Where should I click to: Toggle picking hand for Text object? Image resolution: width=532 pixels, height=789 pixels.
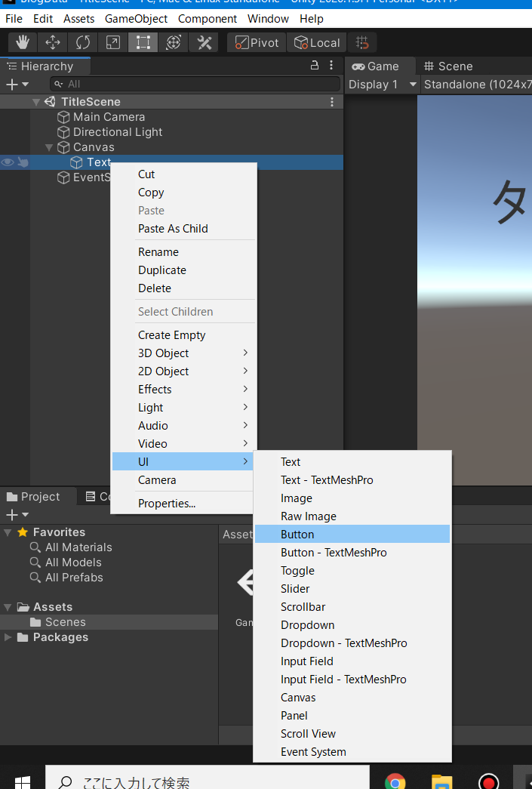(x=23, y=162)
